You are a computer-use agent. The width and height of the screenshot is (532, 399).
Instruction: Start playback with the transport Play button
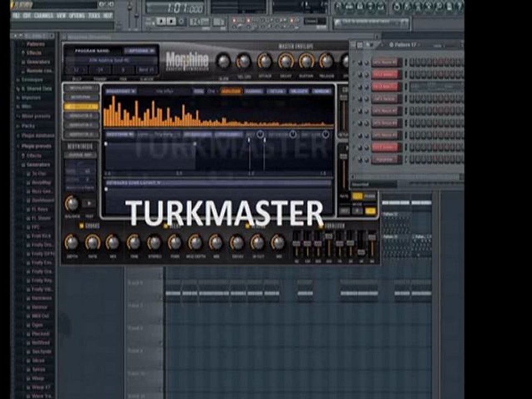161,22
